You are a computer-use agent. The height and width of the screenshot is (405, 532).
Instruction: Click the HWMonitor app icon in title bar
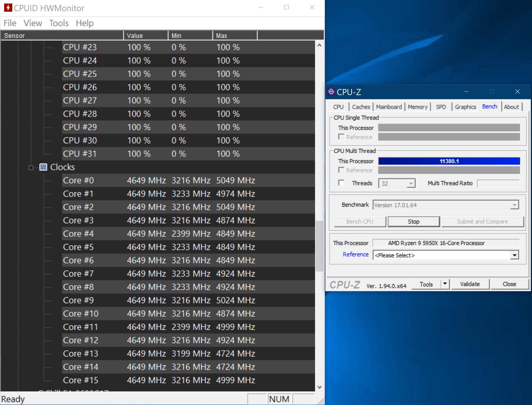pyautogui.click(x=8, y=8)
